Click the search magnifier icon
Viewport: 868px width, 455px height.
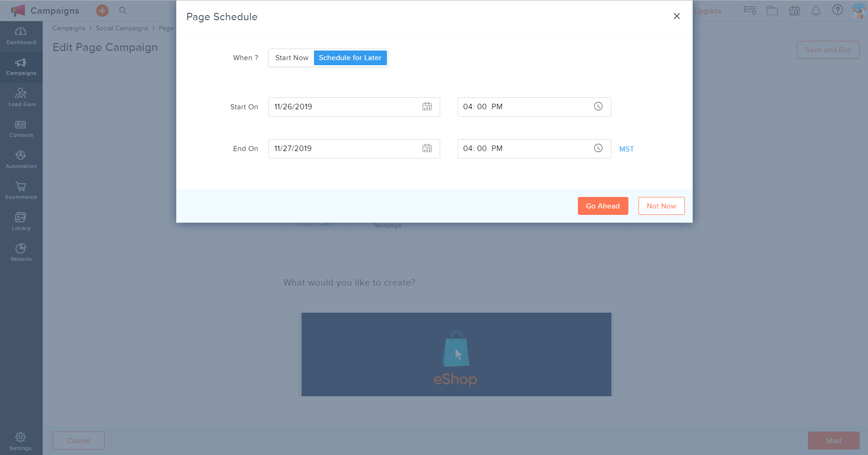pos(123,11)
